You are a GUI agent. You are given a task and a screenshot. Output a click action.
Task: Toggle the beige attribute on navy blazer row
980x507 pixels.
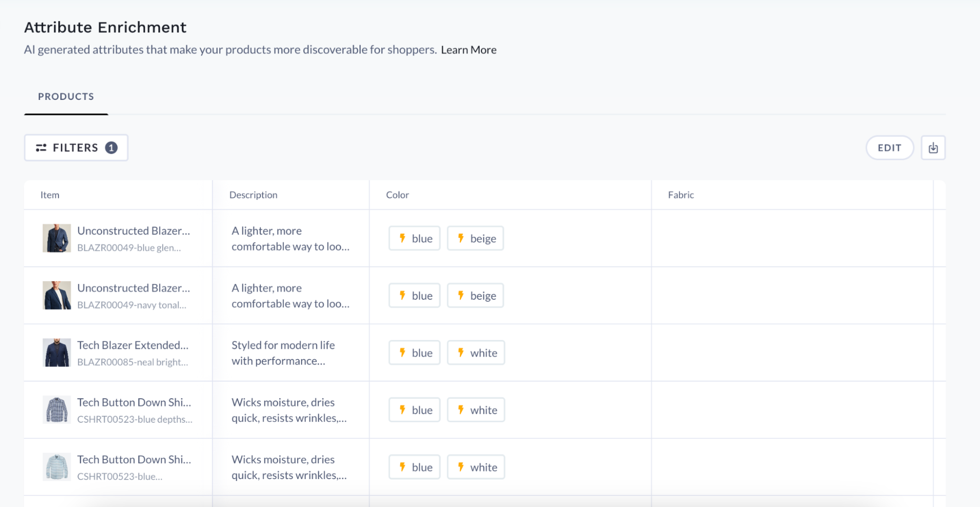(x=475, y=295)
